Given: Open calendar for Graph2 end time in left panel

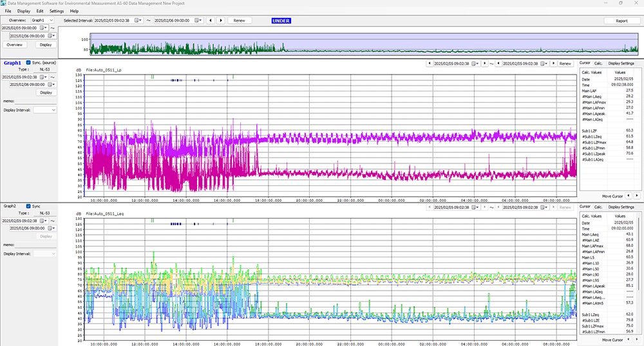Looking at the screenshot, I should (x=52, y=228).
